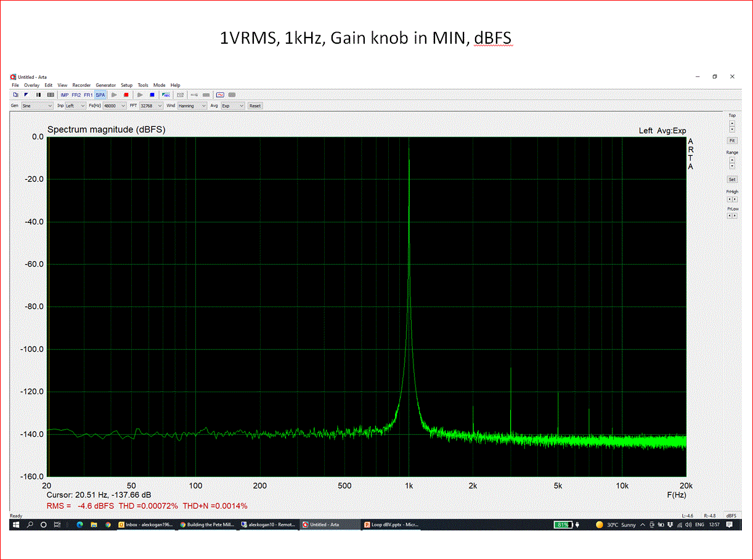This screenshot has width=753, height=560.
Task: Click the taskbar search magnifier icon
Action: click(x=30, y=525)
